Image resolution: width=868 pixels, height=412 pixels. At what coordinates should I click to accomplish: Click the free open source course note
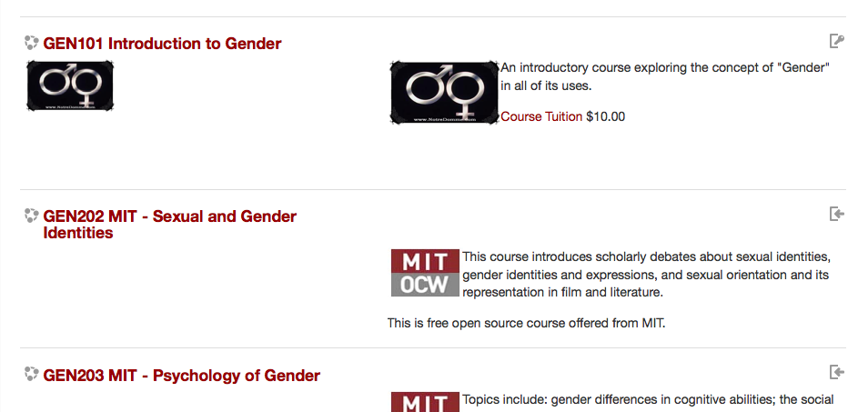click(527, 323)
